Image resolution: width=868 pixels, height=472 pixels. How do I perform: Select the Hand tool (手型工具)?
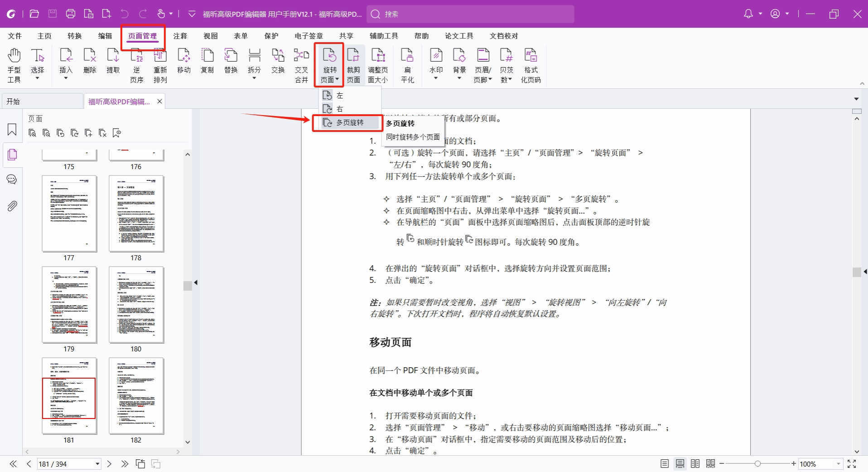pos(14,65)
